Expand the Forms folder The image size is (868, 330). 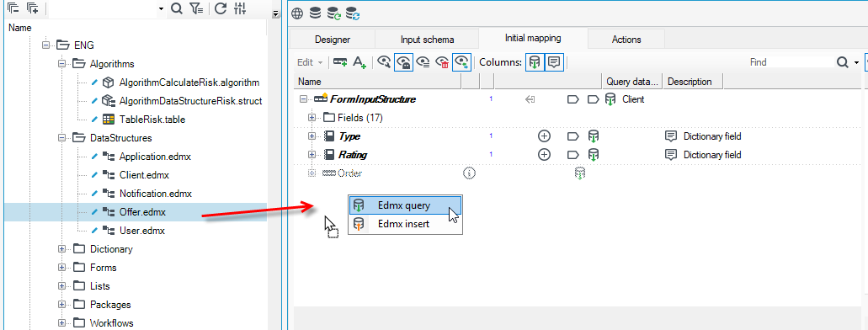click(62, 268)
